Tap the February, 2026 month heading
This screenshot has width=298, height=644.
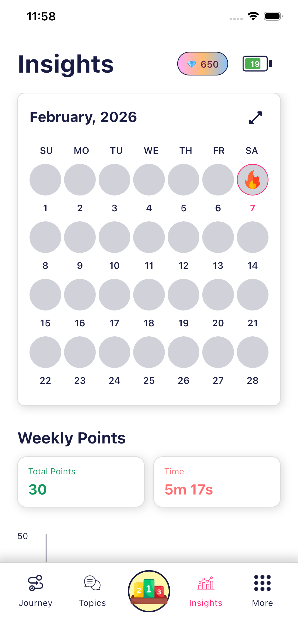(x=83, y=117)
